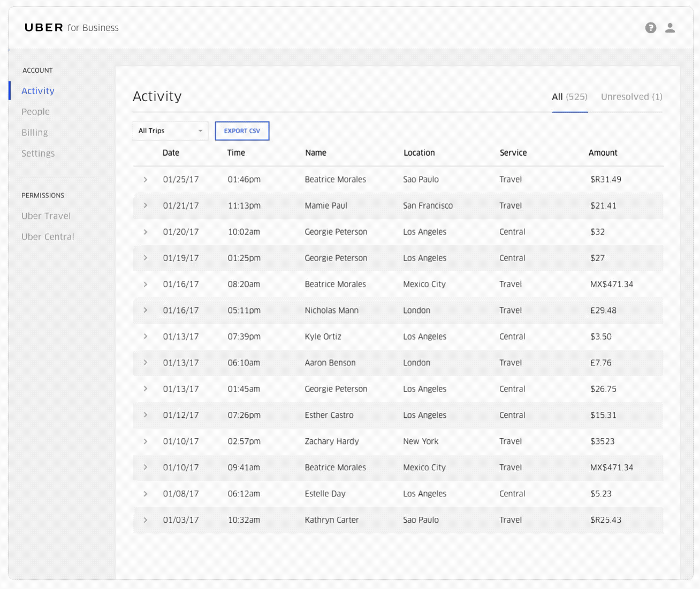Click the Name column header
The image size is (700, 589).
(x=316, y=153)
